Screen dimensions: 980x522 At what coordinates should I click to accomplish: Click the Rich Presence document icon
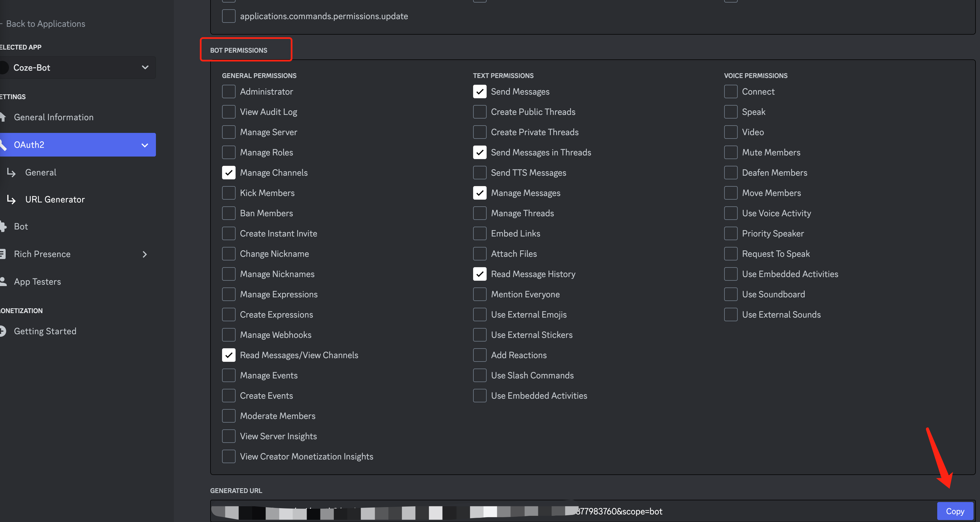[3, 254]
